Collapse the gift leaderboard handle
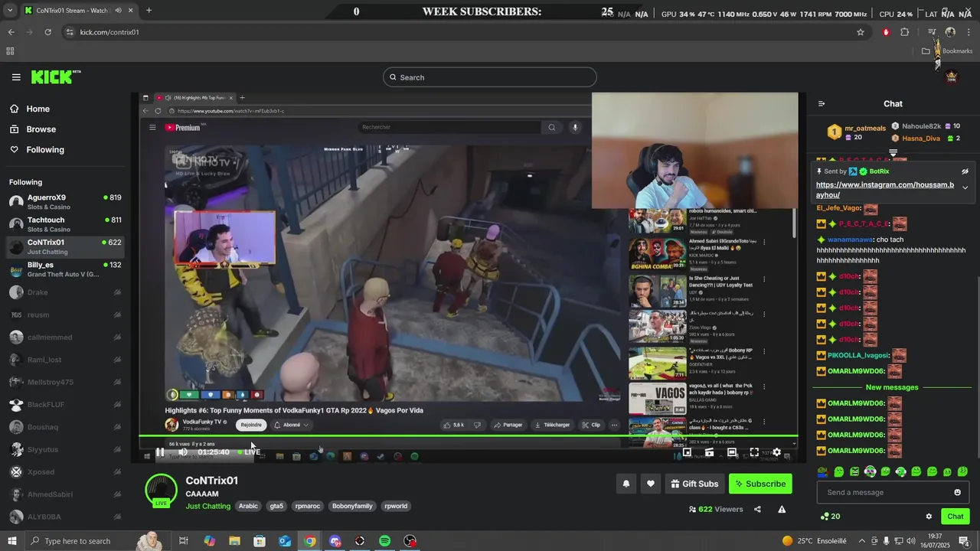 pos(893,153)
